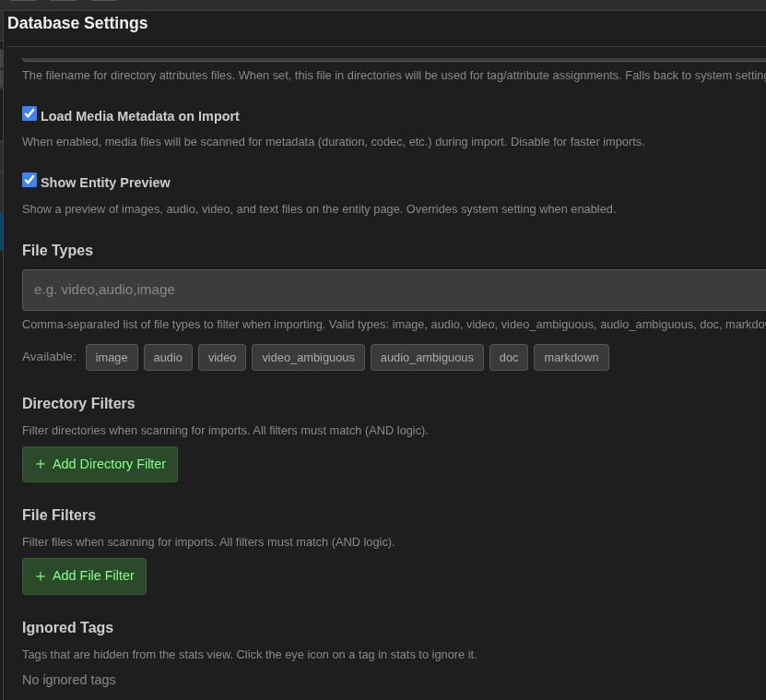Viewport: 766px width, 700px height.
Task: Click Add Directory Filter
Action: tap(100, 464)
